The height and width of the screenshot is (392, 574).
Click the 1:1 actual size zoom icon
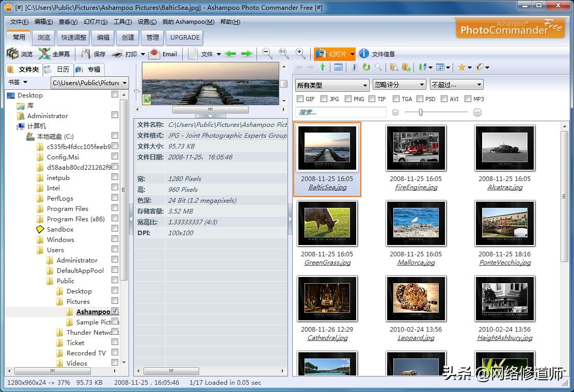tap(283, 53)
